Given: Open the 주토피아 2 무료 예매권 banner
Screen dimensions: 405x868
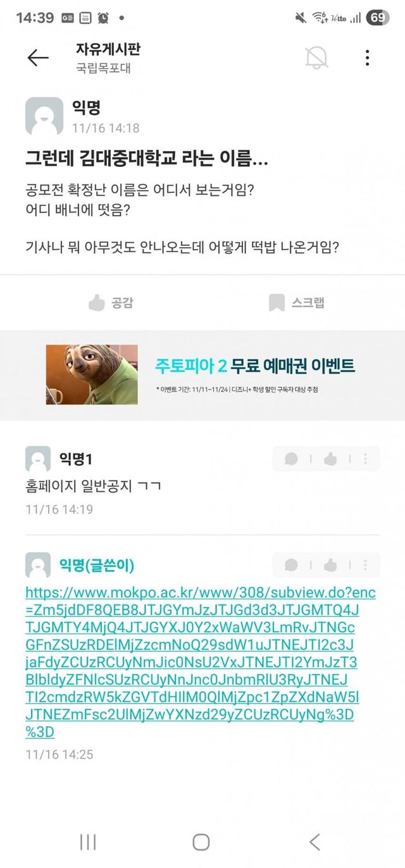Looking at the screenshot, I should click(x=202, y=374).
